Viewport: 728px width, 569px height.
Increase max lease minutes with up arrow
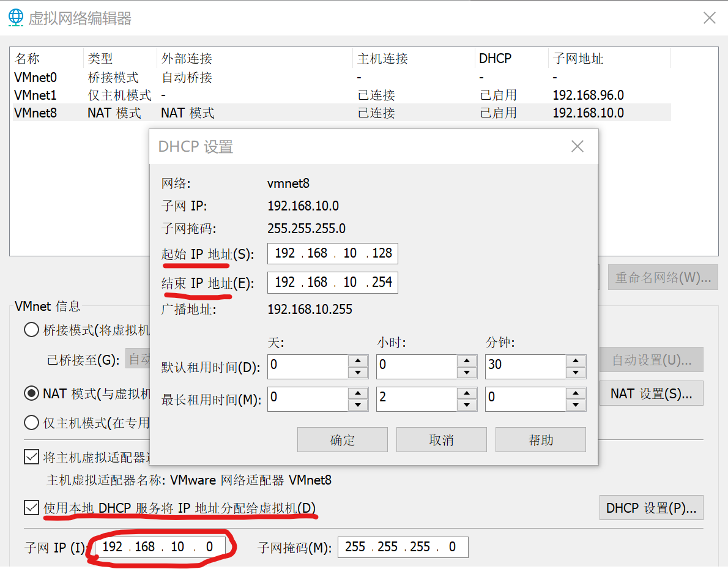point(576,393)
